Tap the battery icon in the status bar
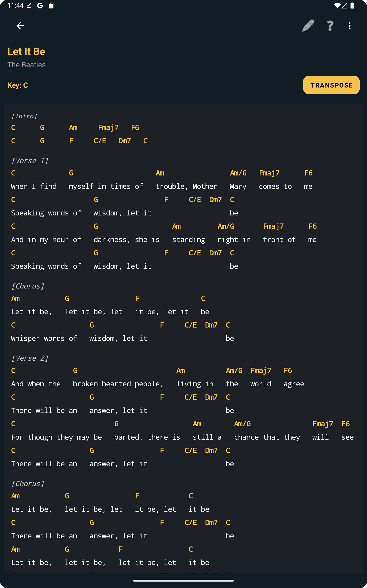The width and height of the screenshot is (367, 588). coord(353,5)
